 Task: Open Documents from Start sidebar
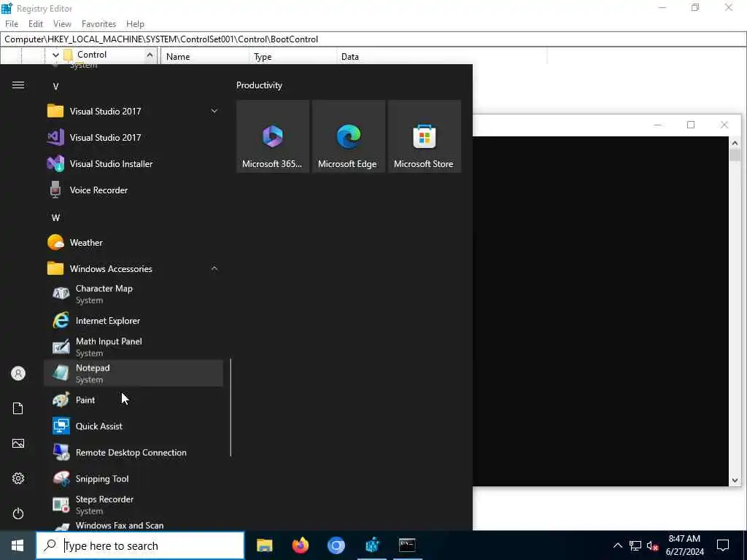tap(18, 408)
